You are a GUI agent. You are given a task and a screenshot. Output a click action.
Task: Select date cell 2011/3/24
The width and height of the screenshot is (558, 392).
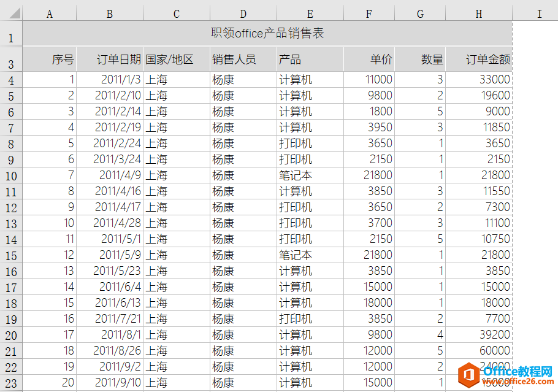pyautogui.click(x=110, y=159)
